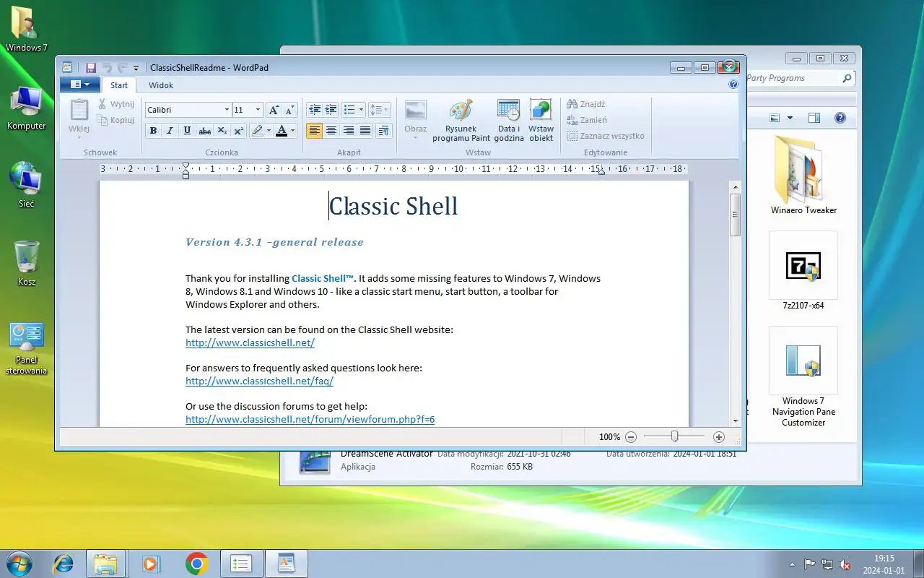
Task: Click the Classic Shell heading text
Action: click(x=393, y=207)
